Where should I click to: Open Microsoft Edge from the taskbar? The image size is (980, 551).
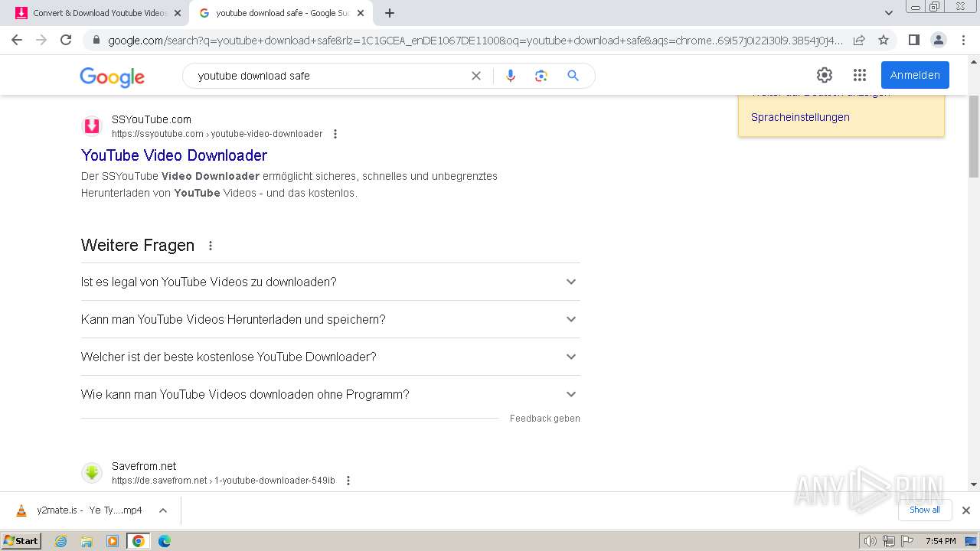pos(165,541)
